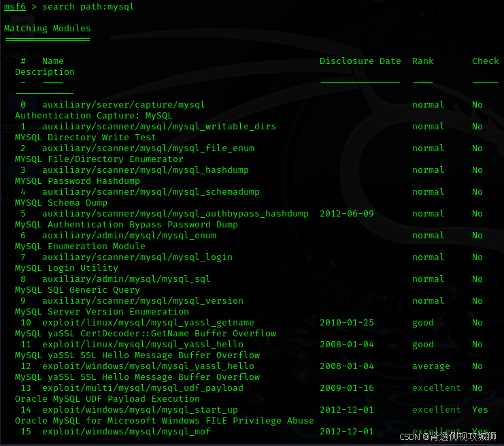Click 'MySQL Enumeration Module' description
Viewport: 504px width, 446px height.
[x=80, y=246]
